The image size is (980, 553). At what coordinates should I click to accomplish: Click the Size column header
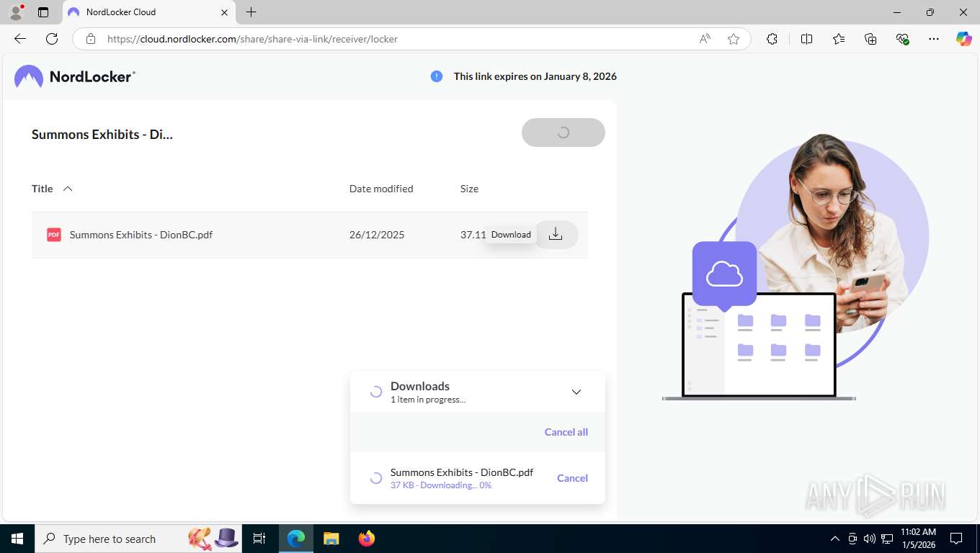(470, 189)
